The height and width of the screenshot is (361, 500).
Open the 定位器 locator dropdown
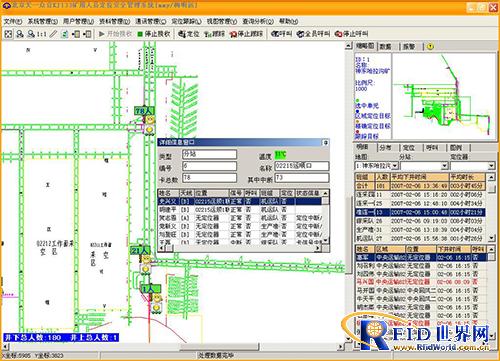click(x=491, y=166)
